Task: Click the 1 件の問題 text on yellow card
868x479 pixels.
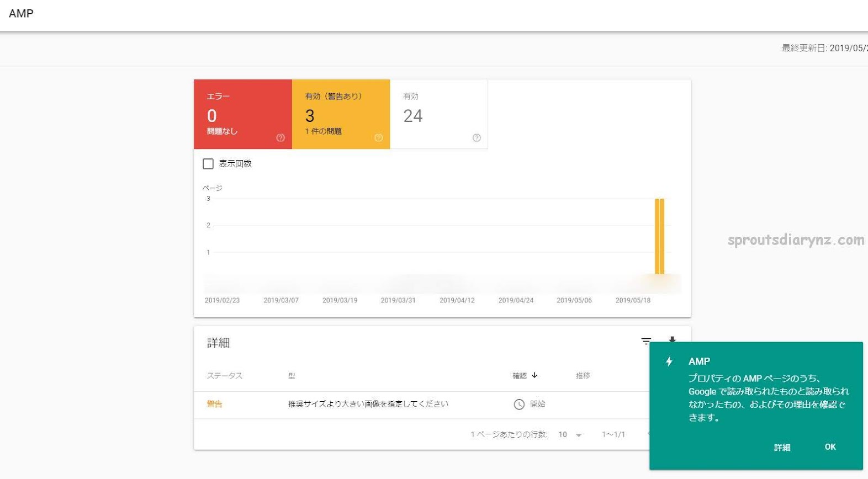Action: pos(324,131)
